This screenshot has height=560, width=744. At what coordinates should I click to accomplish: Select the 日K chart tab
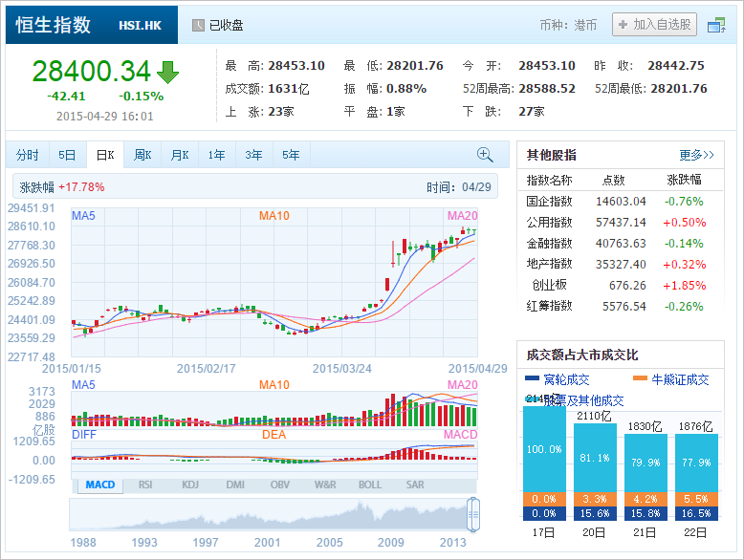[x=105, y=155]
